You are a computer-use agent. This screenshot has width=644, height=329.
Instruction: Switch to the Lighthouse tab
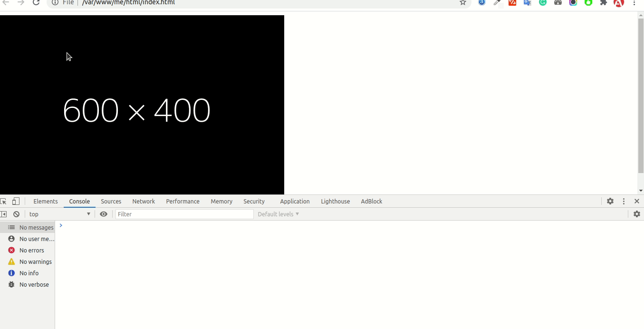coord(335,201)
